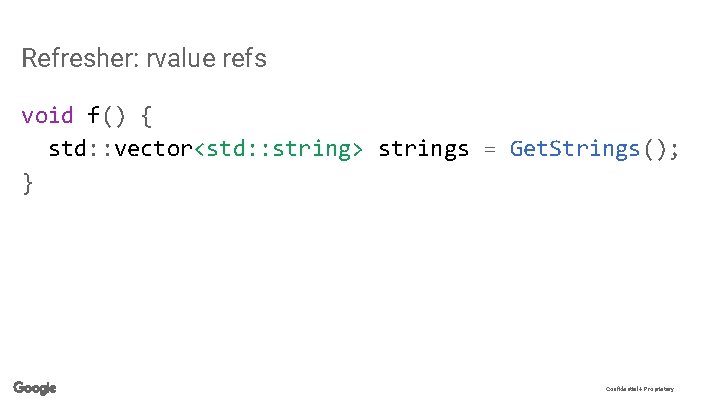Click the green std inside angle brackets

pos(225,149)
